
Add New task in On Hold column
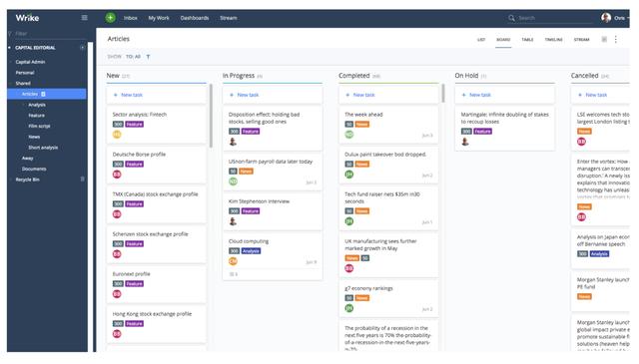click(x=504, y=95)
